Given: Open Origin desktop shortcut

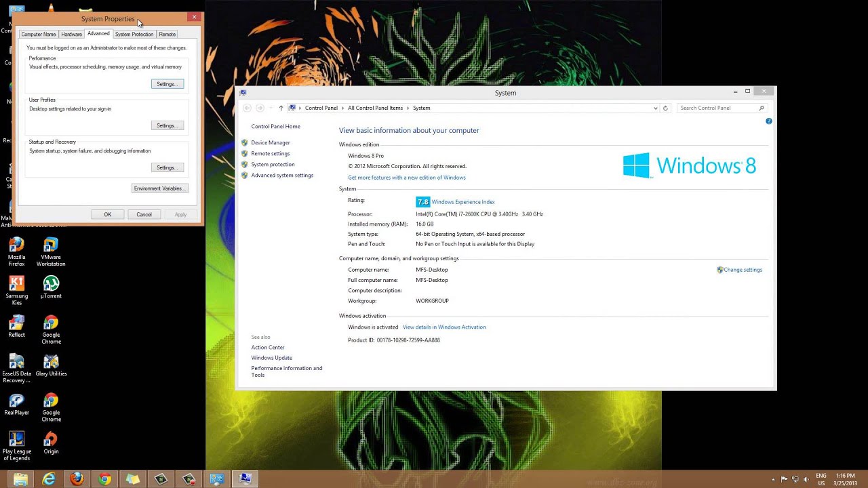Looking at the screenshot, I should [x=51, y=442].
